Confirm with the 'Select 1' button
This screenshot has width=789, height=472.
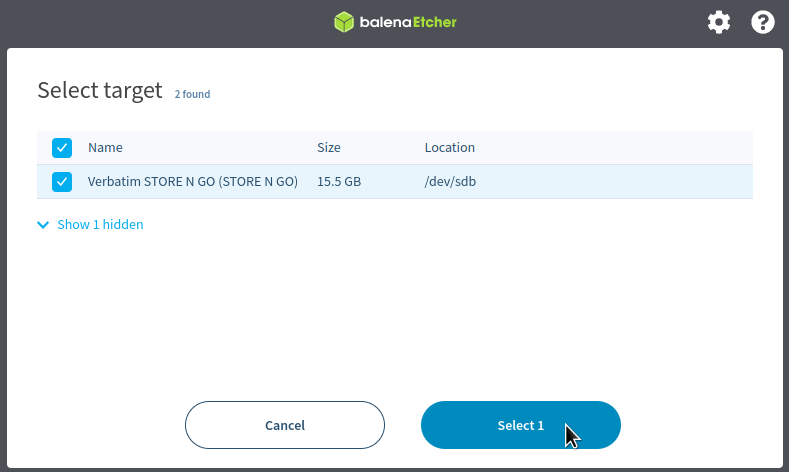tap(520, 425)
